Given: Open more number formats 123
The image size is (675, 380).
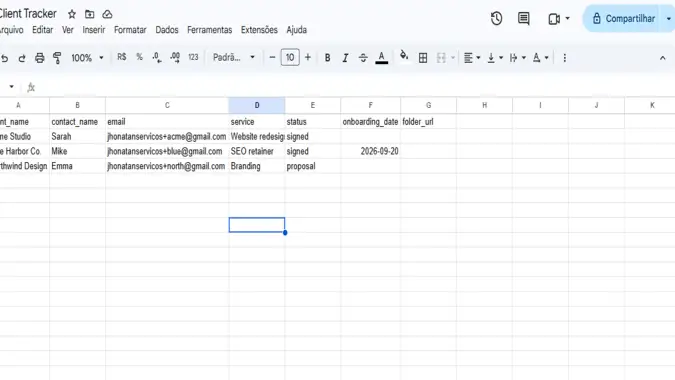Looking at the screenshot, I should [193, 57].
